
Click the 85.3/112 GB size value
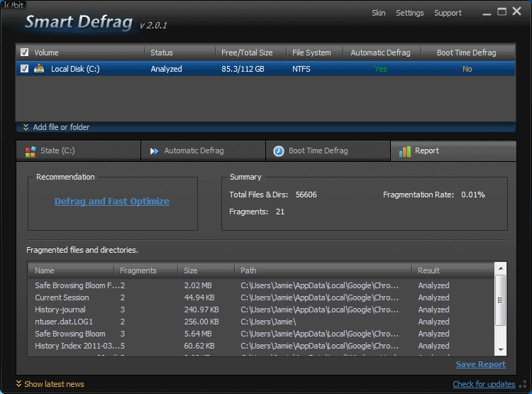(243, 69)
